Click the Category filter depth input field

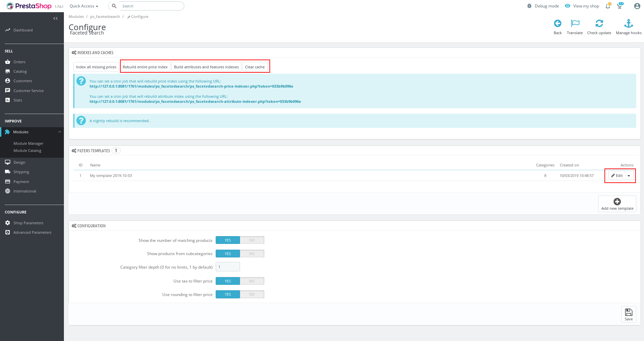[228, 267]
